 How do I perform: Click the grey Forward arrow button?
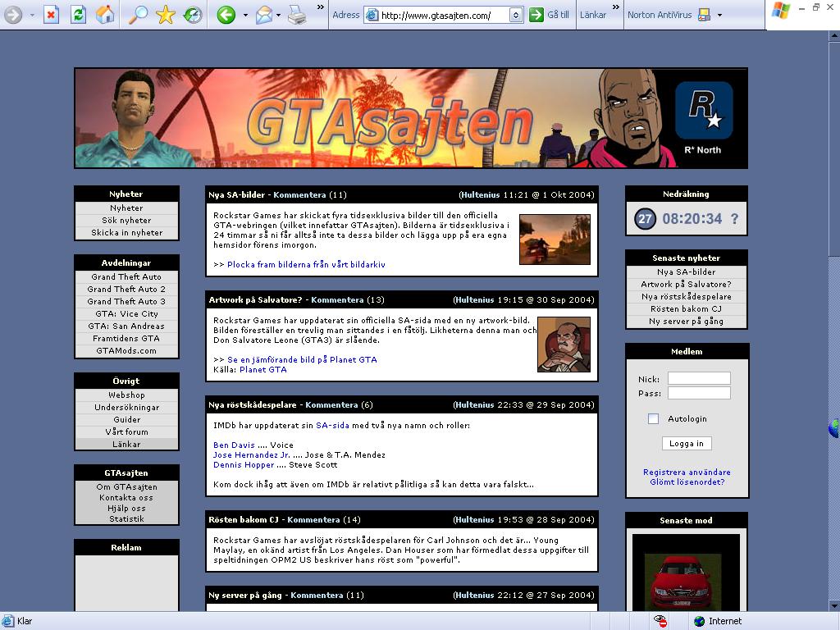tap(13, 15)
